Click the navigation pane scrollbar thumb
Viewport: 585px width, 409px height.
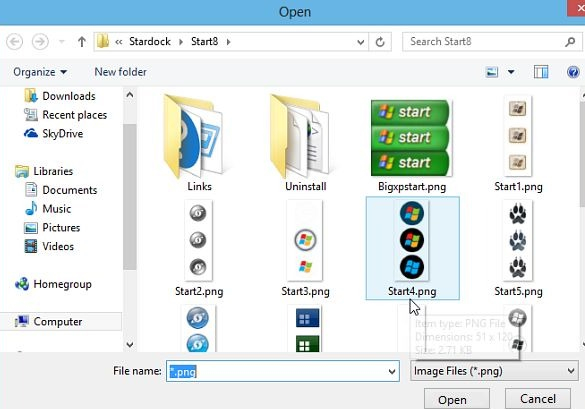[x=129, y=197]
